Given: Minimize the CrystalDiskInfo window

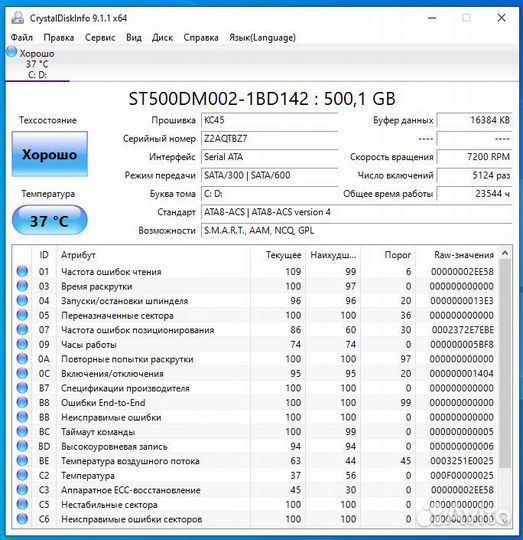Looking at the screenshot, I should pyautogui.click(x=432, y=18).
